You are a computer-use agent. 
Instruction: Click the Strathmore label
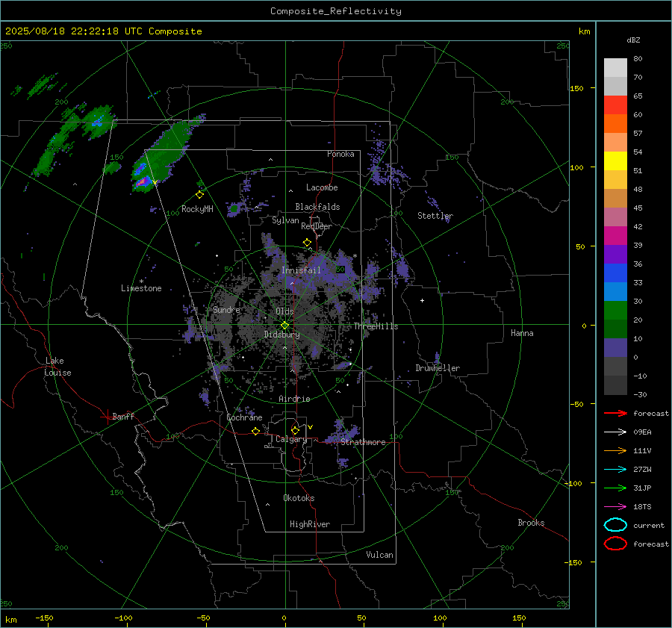(x=363, y=442)
